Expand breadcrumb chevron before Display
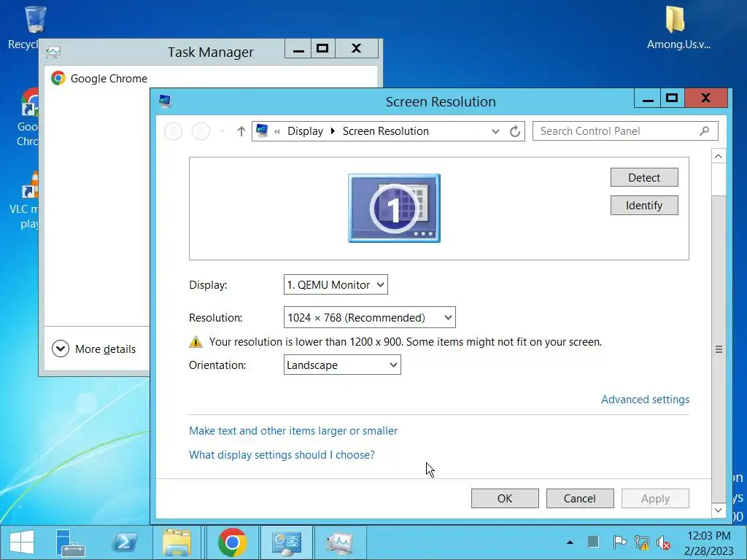 (277, 131)
